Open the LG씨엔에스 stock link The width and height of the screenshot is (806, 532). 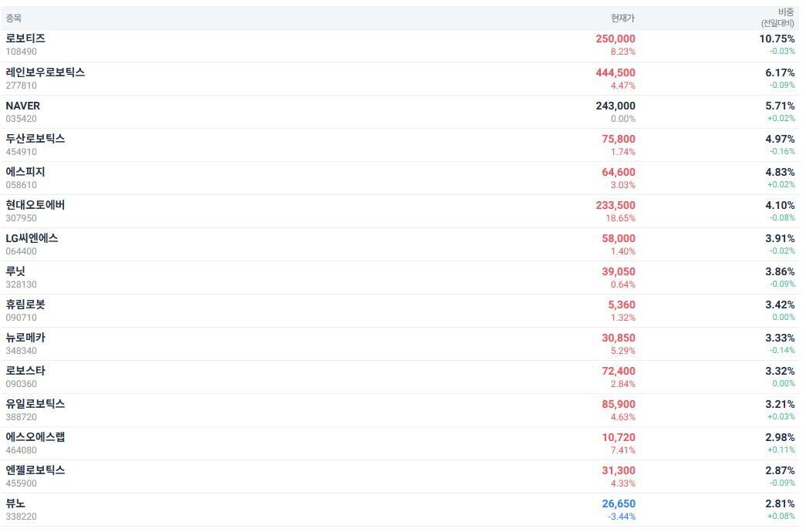(32, 238)
